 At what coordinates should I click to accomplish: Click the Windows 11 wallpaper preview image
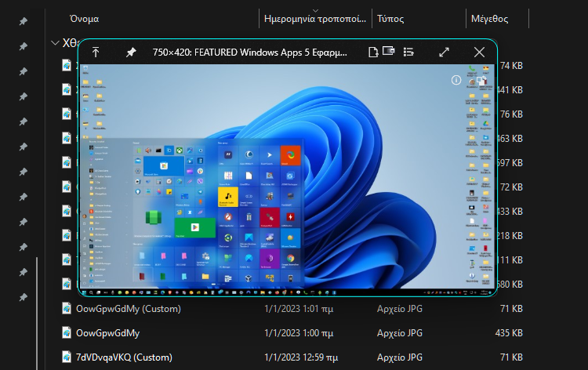tap(288, 180)
